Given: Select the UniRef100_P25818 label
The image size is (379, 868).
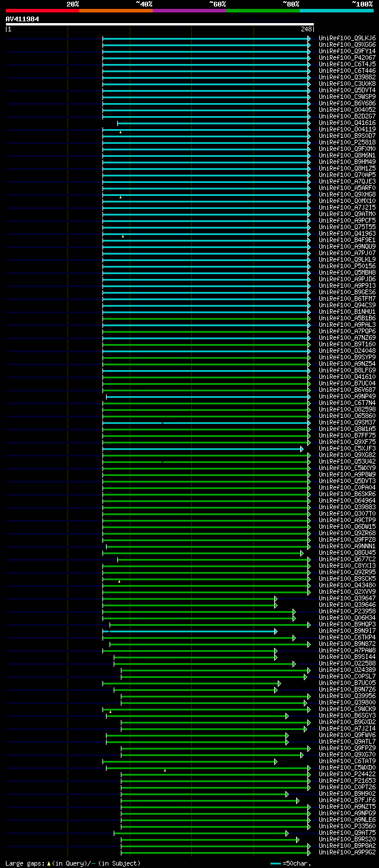Looking at the screenshot, I should (347, 142).
